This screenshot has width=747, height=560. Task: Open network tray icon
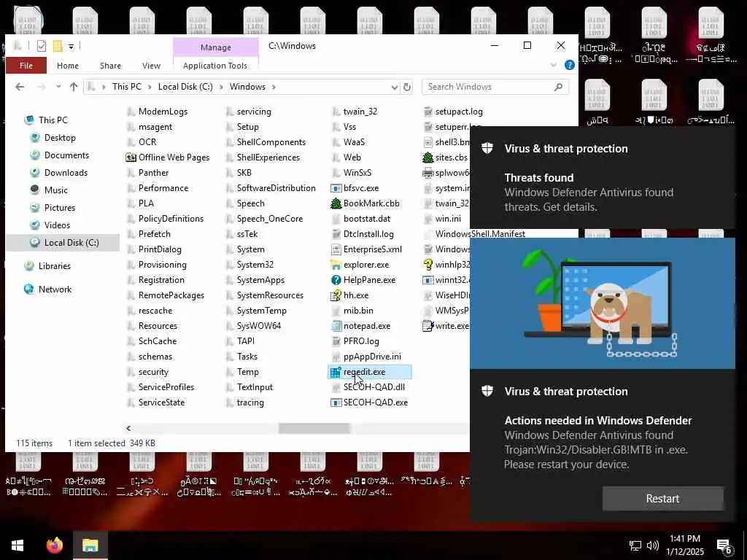[x=635, y=545]
